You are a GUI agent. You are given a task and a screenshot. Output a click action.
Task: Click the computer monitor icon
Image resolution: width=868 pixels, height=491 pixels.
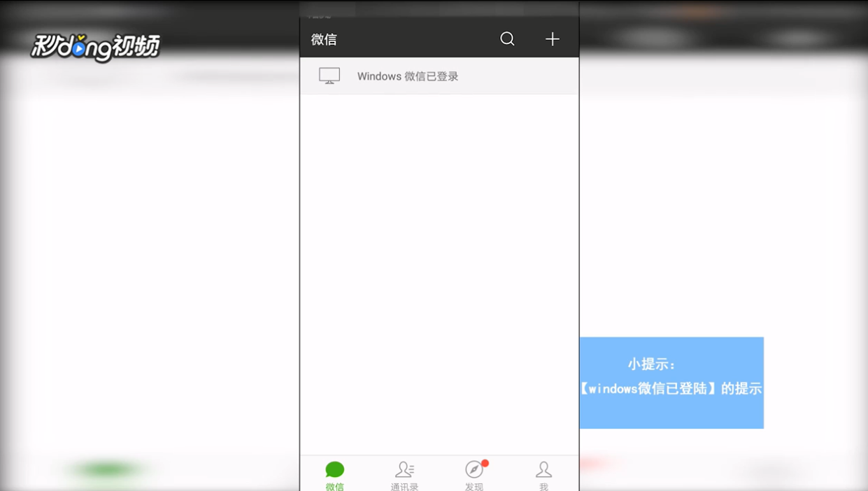coord(329,76)
